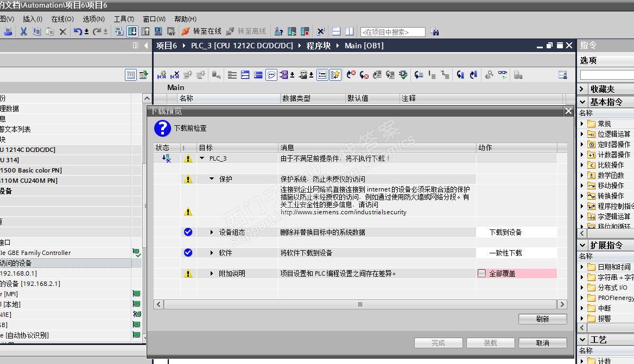The image size is (634, 364).
Task: Expand the 位逻辑运算 instruction folder
Action: coord(582,134)
